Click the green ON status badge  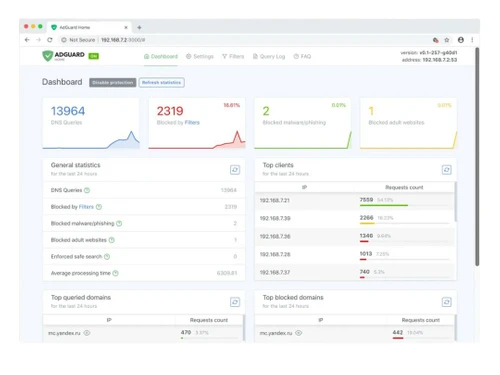click(x=94, y=56)
